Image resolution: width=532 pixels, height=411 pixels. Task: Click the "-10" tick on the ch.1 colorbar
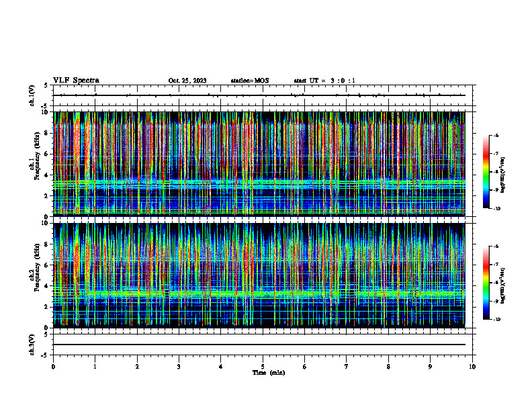pos(496,209)
